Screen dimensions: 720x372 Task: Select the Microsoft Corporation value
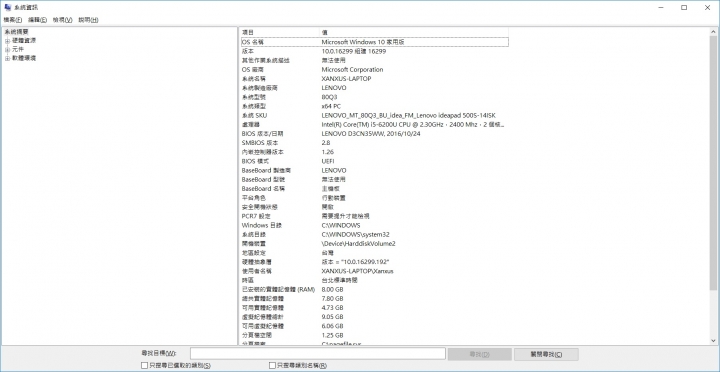click(352, 69)
